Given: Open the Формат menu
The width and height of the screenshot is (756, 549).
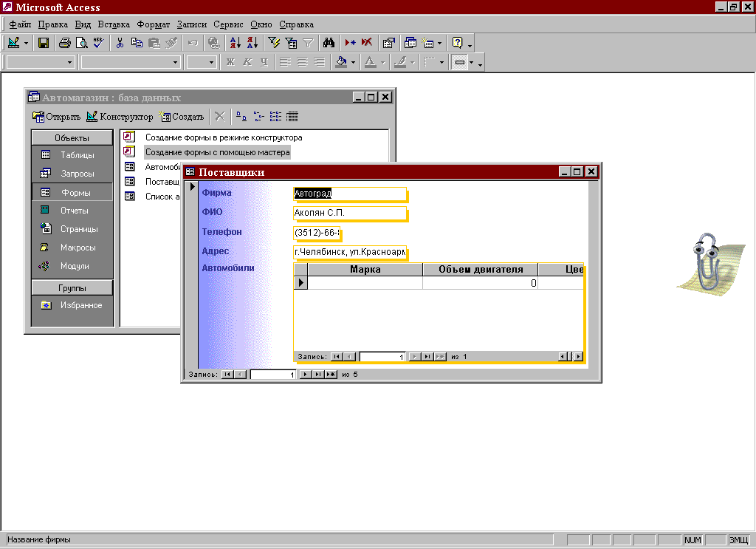Looking at the screenshot, I should 154,24.
